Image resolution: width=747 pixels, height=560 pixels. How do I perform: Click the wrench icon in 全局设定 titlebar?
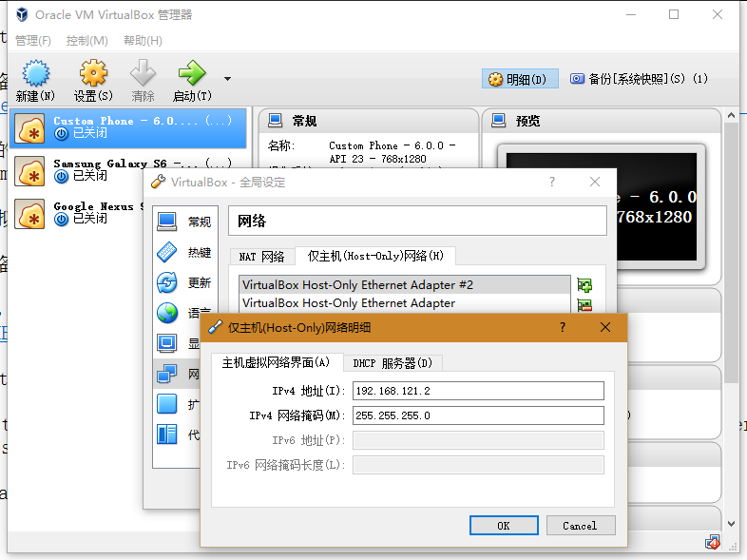(158, 182)
